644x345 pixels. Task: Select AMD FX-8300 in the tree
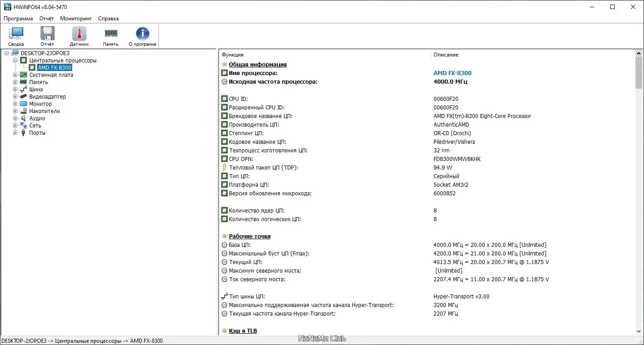pyautogui.click(x=55, y=68)
